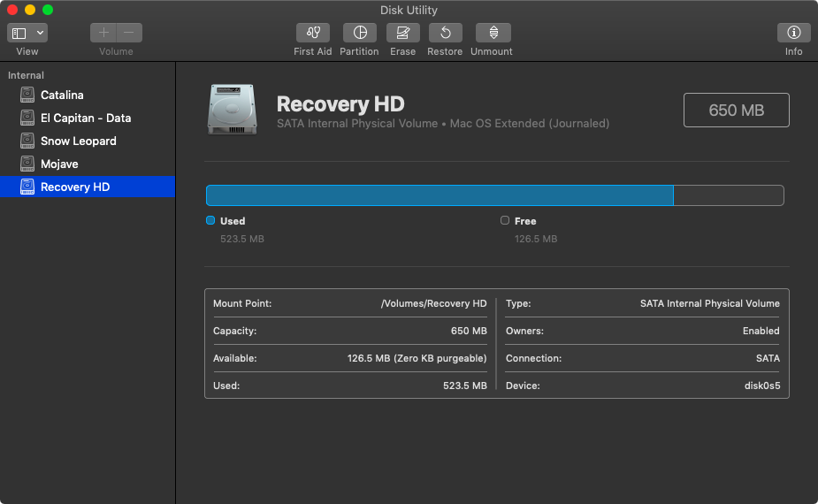Zoom the window with green button
Image resolution: width=818 pixels, height=504 pixels.
point(48,10)
